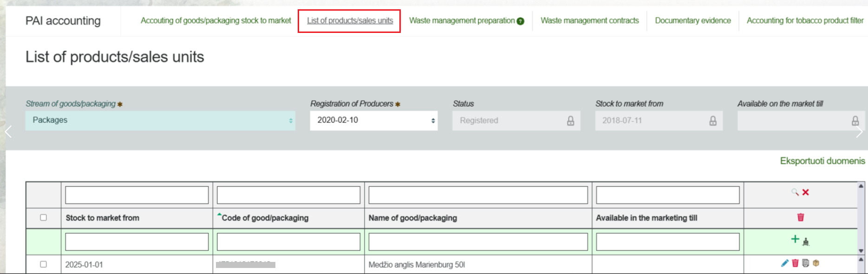This screenshot has width=868, height=274.
Task: Toggle the select-all checkbox in table header
Action: 43,217
